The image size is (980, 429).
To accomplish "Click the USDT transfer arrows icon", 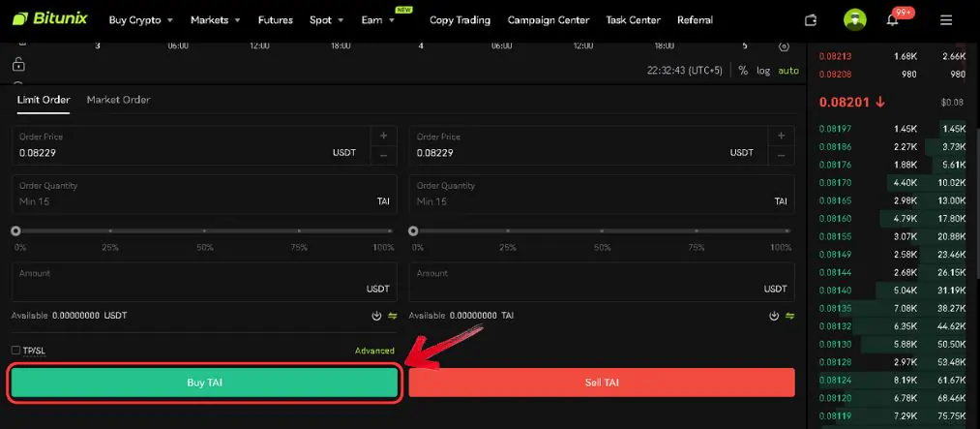I will pyautogui.click(x=393, y=316).
